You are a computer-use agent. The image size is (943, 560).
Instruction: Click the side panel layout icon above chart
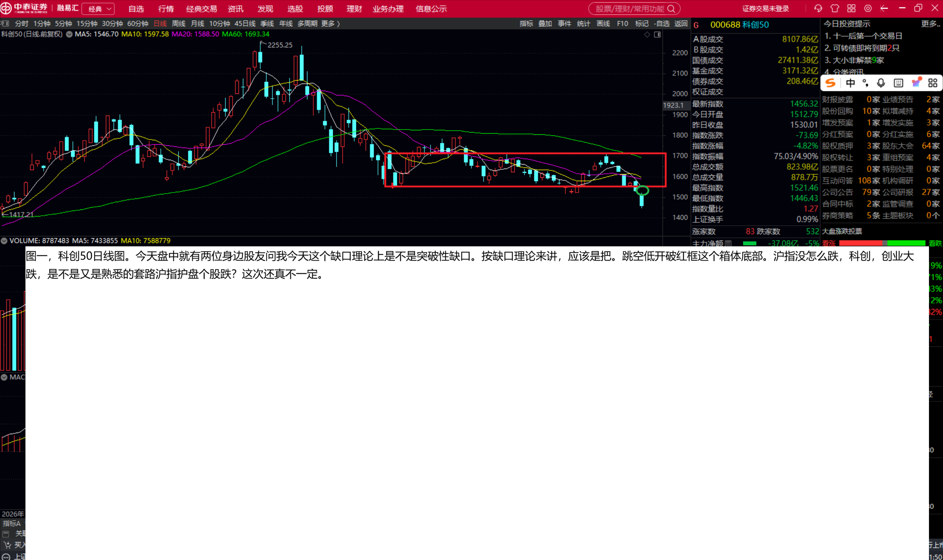tap(657, 35)
